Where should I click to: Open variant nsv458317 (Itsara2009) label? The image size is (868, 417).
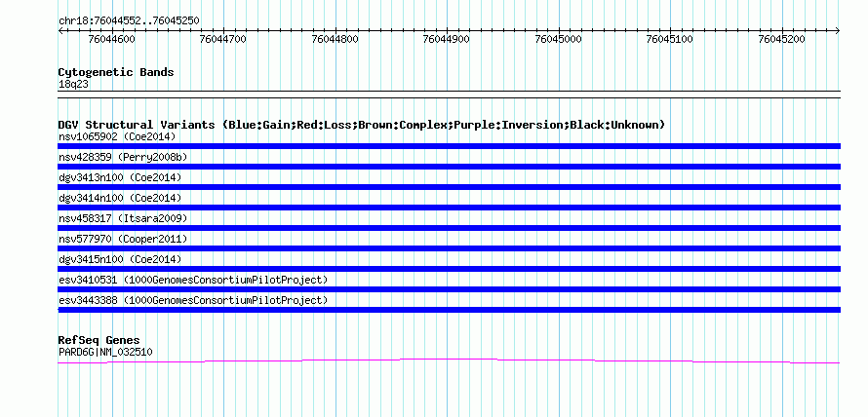[123, 218]
